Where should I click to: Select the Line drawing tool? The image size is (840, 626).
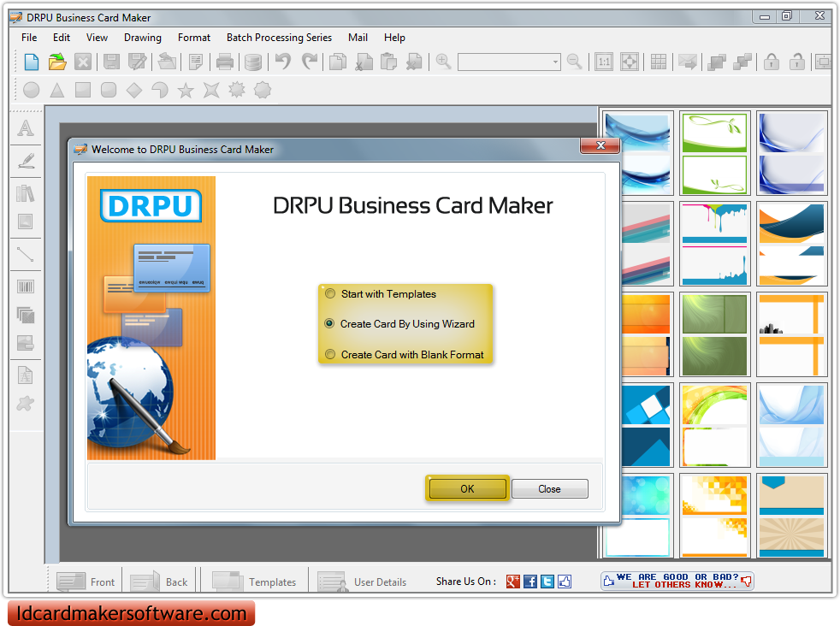click(x=26, y=254)
